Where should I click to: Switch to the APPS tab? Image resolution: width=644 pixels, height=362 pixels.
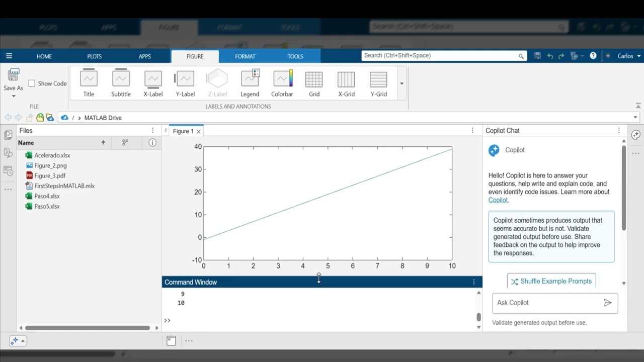tap(144, 56)
